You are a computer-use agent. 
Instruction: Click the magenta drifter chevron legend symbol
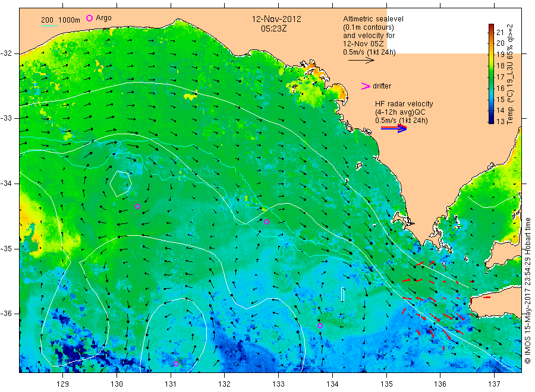pos(366,86)
